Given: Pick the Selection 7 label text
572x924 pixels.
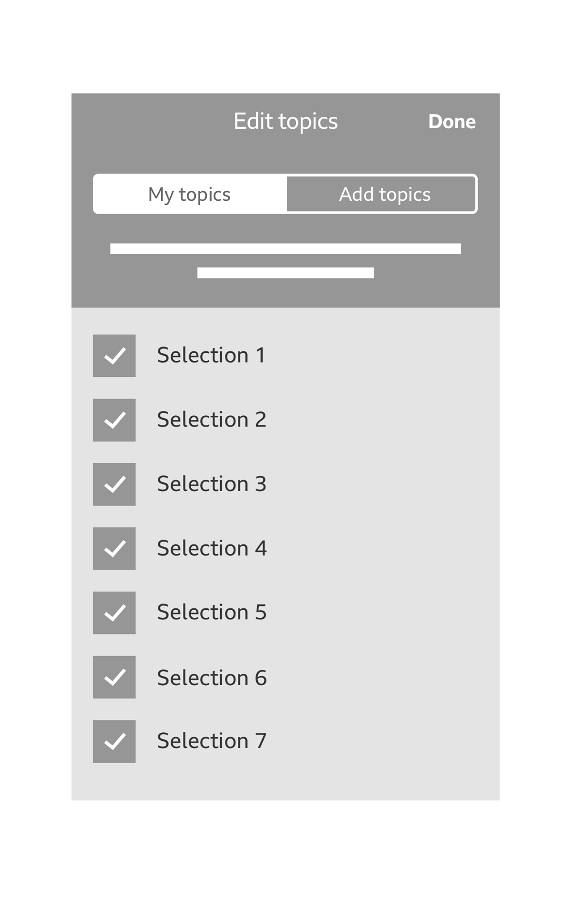Looking at the screenshot, I should pos(211,741).
